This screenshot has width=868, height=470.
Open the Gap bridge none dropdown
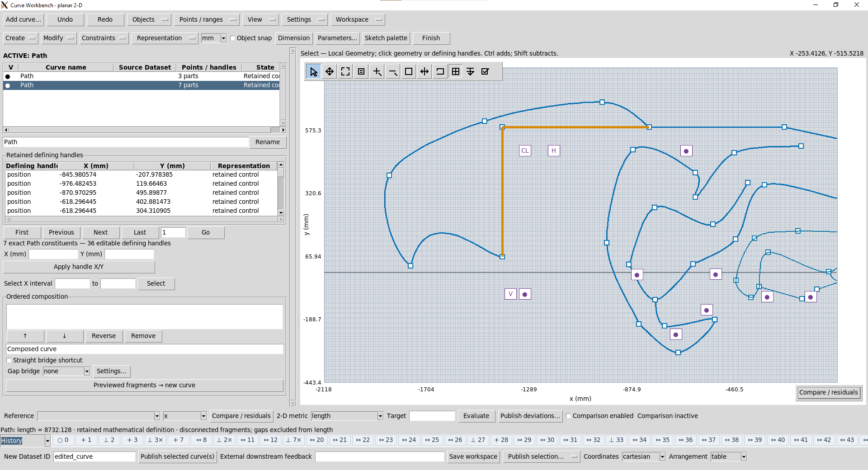coord(87,371)
